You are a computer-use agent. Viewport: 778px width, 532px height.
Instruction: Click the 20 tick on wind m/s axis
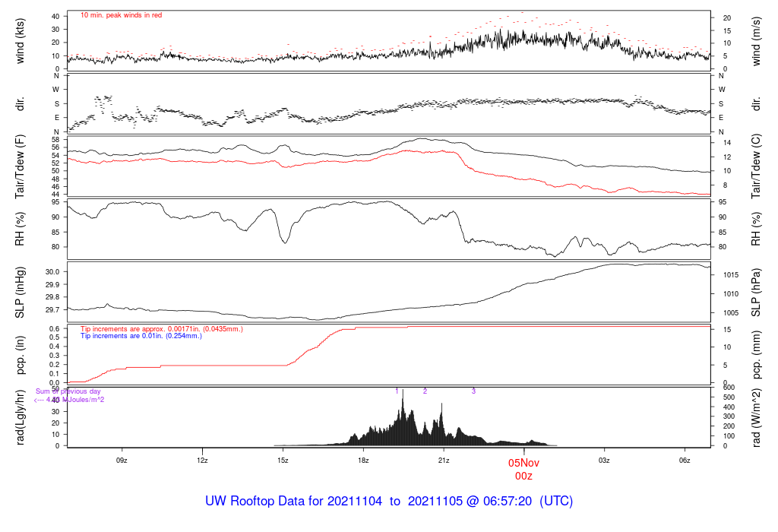[727, 18]
